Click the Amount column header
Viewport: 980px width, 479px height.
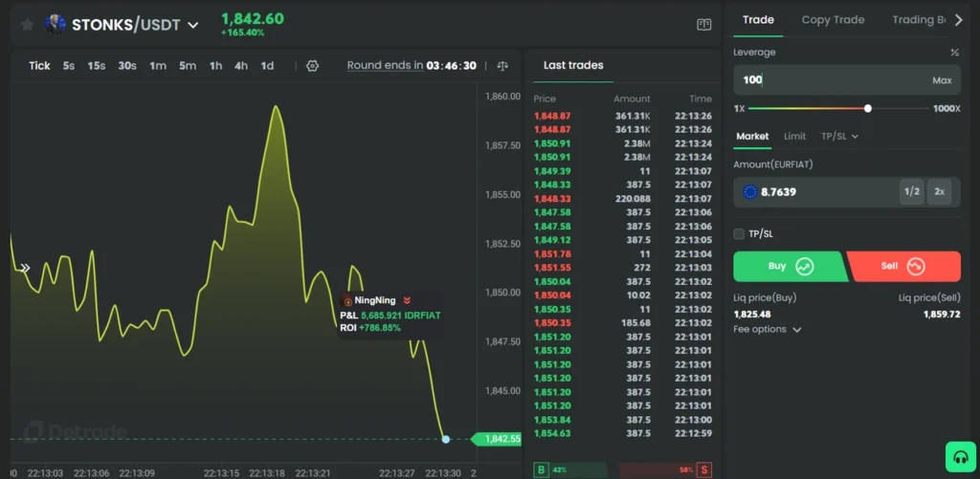coord(632,98)
